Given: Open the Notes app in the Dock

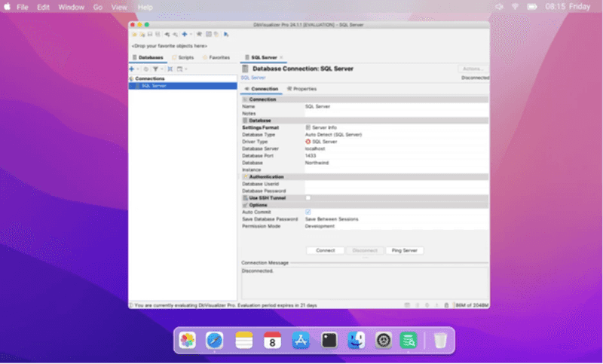Looking at the screenshot, I should pyautogui.click(x=243, y=341).
